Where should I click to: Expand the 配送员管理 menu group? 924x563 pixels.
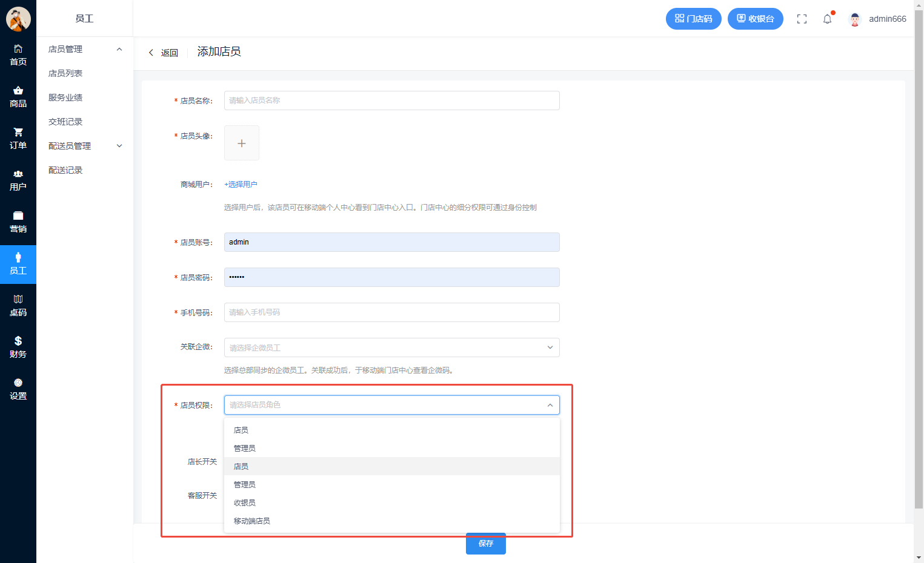(119, 146)
